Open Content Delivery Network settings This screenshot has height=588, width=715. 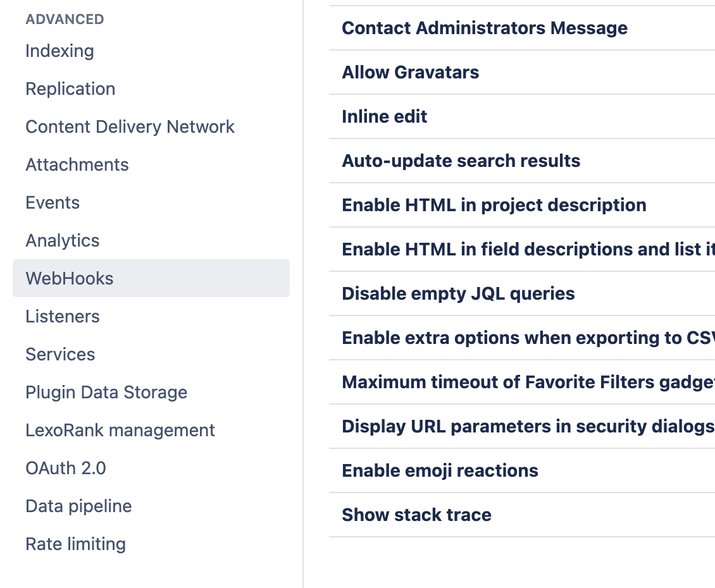coord(130,127)
